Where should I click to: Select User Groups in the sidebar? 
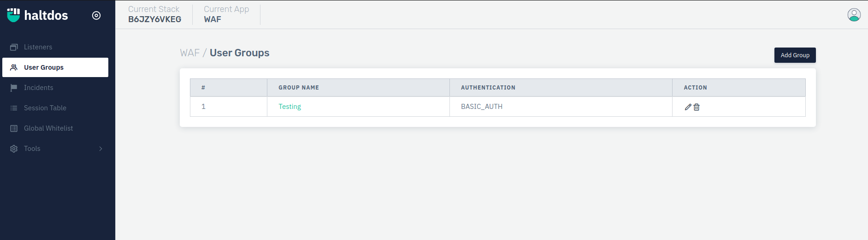(44, 67)
